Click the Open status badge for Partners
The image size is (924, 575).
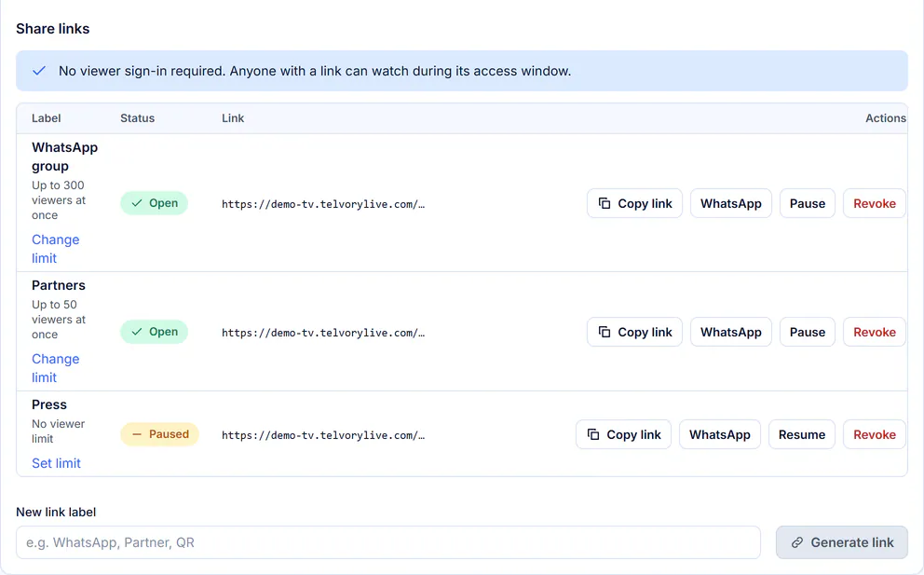155,332
